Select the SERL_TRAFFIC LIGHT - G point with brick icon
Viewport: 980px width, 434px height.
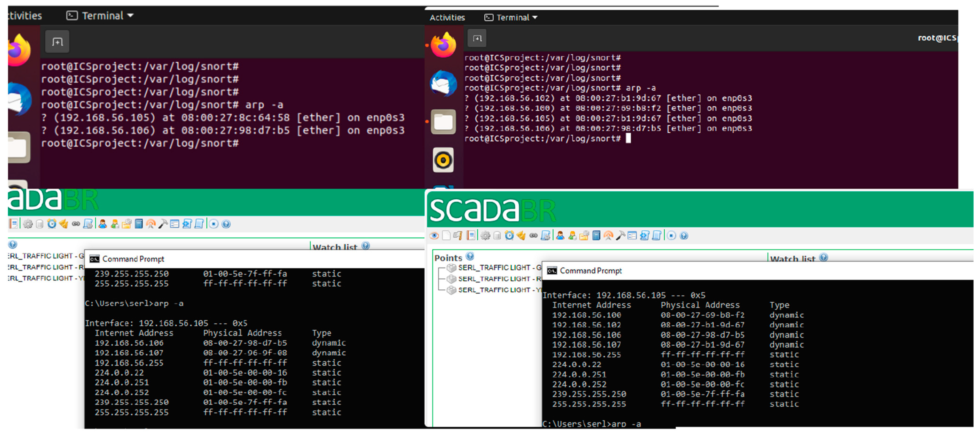[495, 268]
